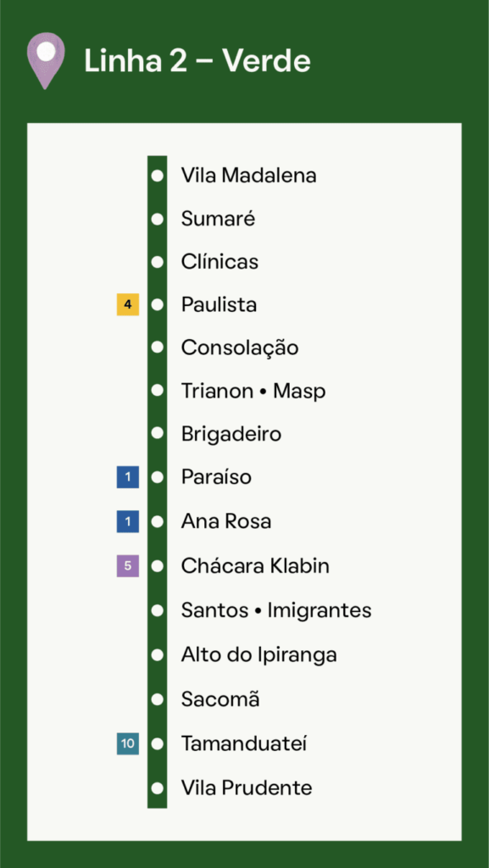The height and width of the screenshot is (868, 489).
Task: Click the purple location pin icon
Action: (46, 60)
